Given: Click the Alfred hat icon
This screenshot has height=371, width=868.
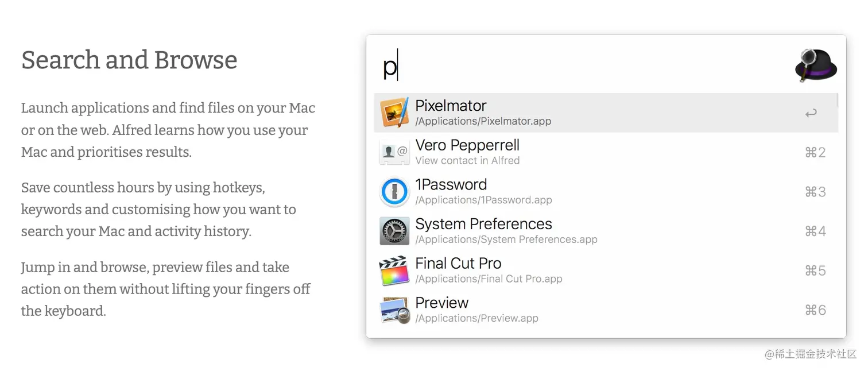Looking at the screenshot, I should (816, 65).
